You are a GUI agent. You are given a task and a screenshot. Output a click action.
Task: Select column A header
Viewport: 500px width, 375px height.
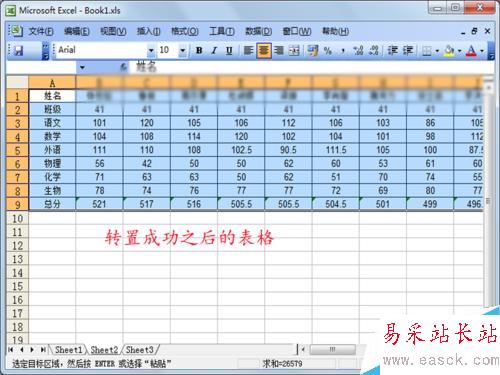click(52, 83)
